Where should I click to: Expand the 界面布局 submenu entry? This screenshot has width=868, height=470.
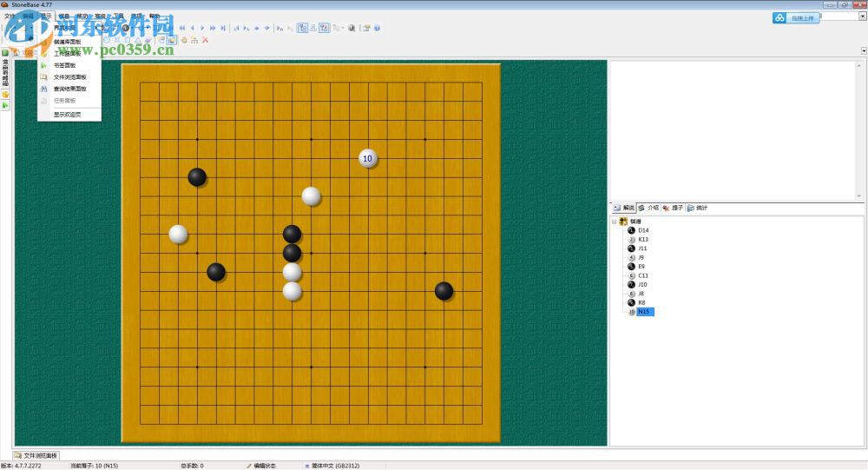click(69, 28)
